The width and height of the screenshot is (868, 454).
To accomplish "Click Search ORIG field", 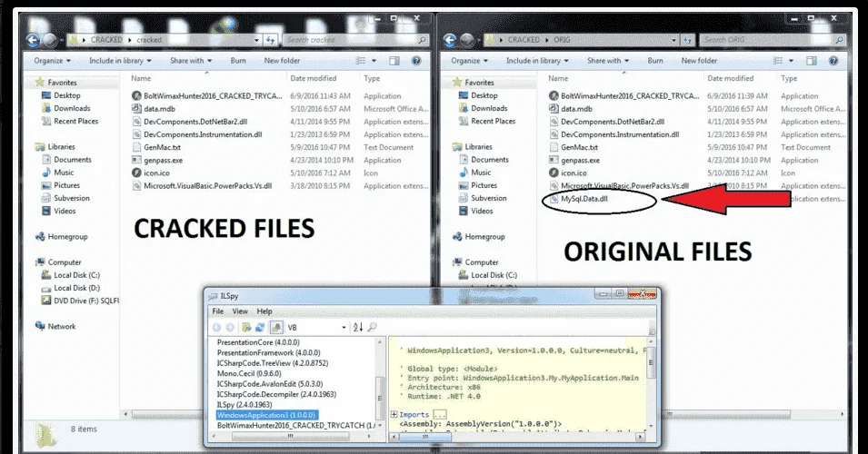I will 773,40.
